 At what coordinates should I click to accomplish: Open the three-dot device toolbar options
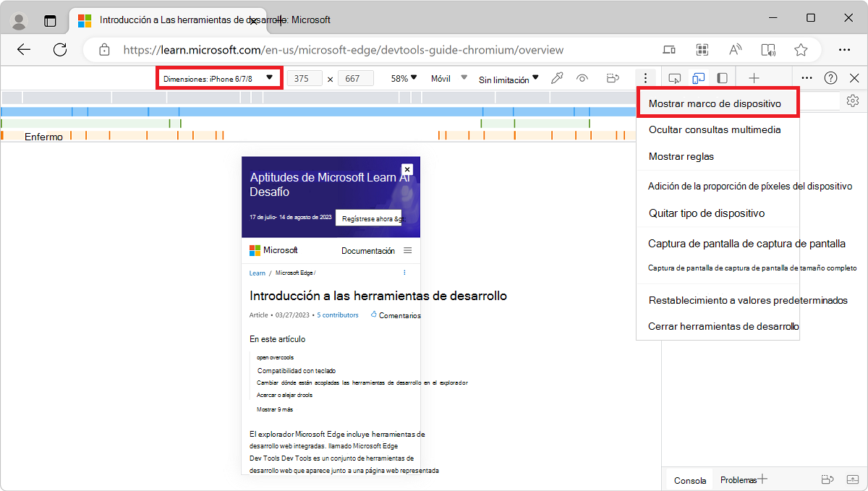pyautogui.click(x=645, y=78)
